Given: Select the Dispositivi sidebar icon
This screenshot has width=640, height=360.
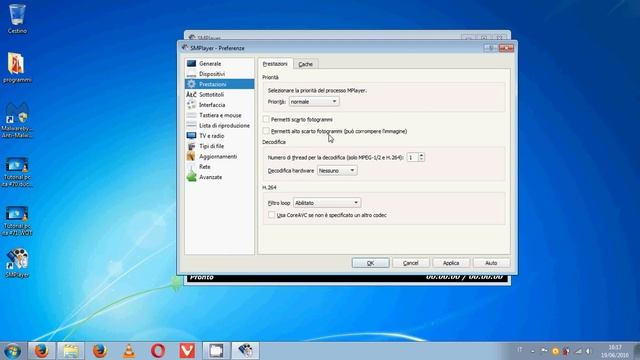Looking at the screenshot, I should [191, 74].
